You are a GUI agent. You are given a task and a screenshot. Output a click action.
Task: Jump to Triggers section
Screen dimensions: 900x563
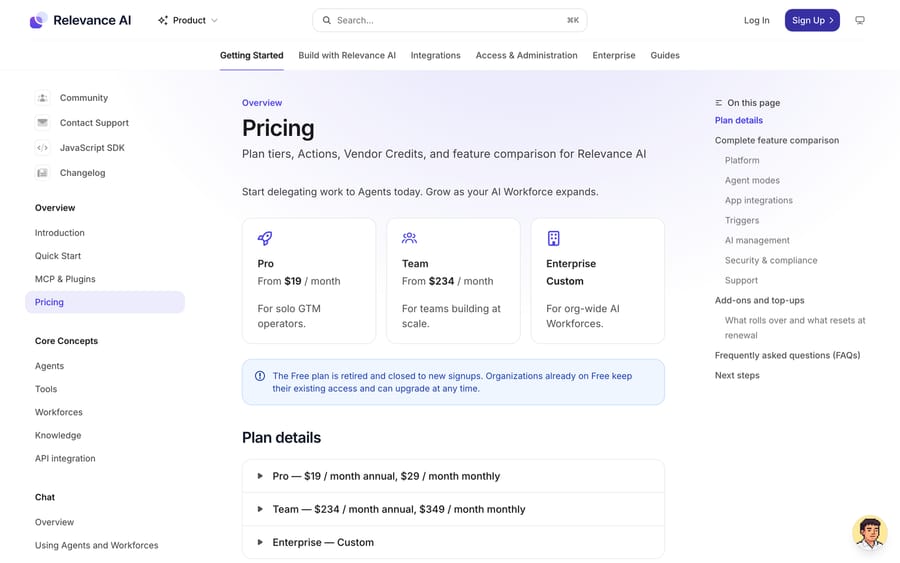click(x=742, y=220)
